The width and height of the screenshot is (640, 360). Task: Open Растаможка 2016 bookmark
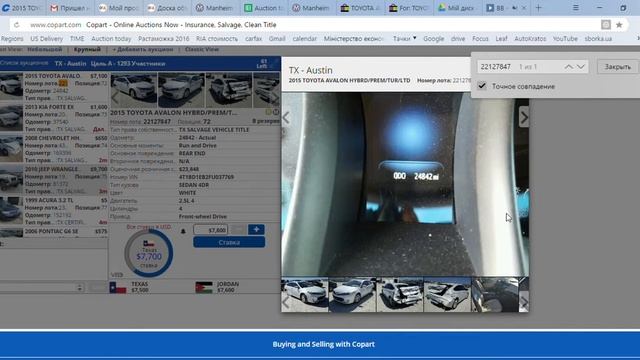pos(164,39)
